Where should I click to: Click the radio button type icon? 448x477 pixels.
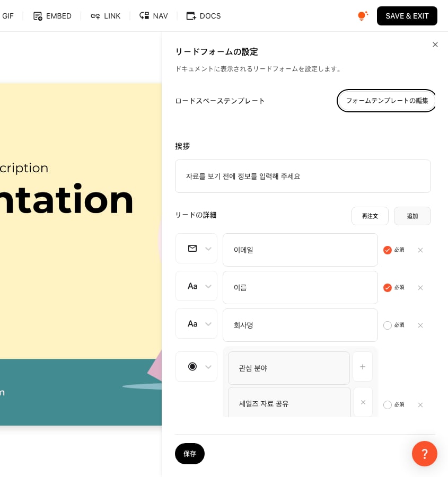(x=192, y=367)
